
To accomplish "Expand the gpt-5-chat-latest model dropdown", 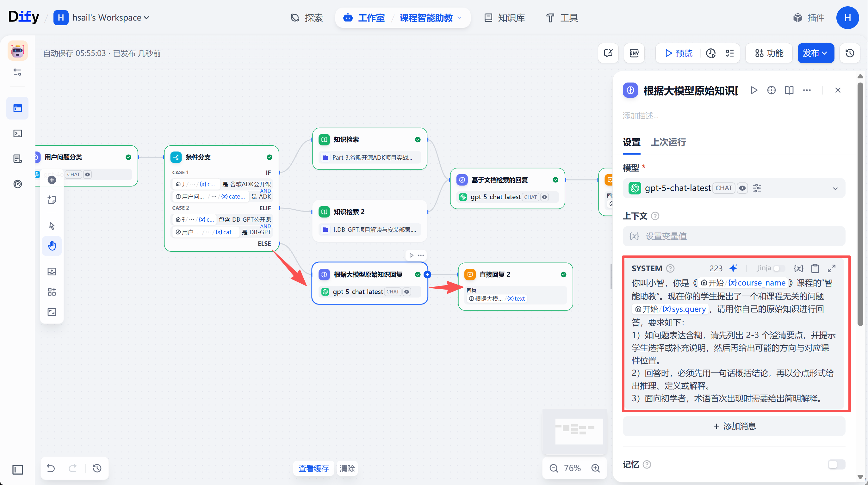I will 734,188.
